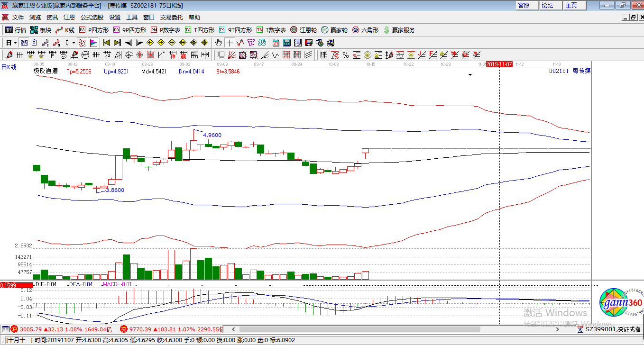Image resolution: width=644 pixels, height=345 pixels.
Task: Open the 9P四方形 tool
Action: (x=129, y=30)
